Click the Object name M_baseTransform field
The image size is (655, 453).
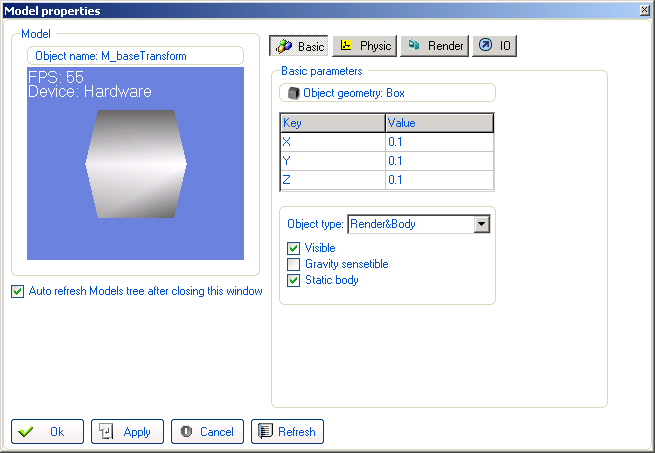click(x=136, y=56)
